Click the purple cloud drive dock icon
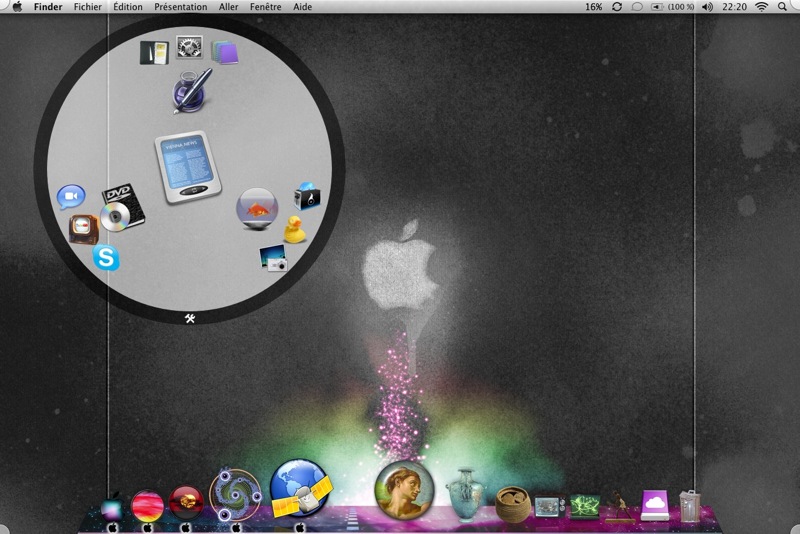The image size is (800, 534). [x=655, y=505]
